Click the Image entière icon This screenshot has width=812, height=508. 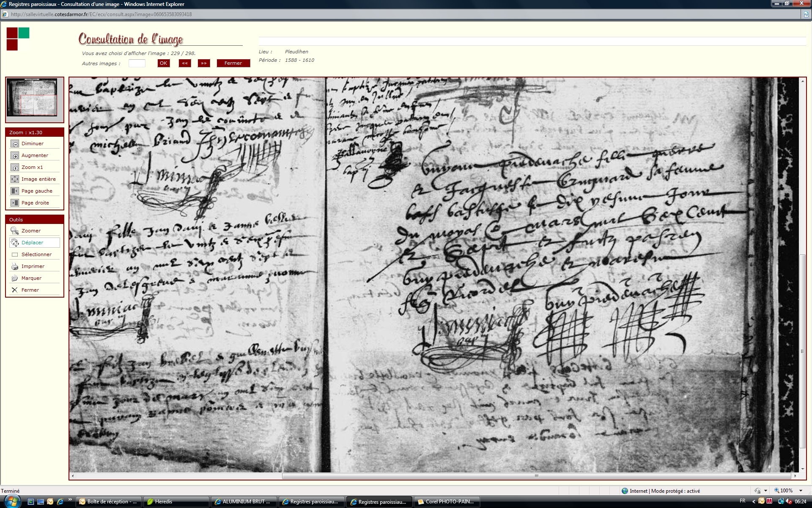15,179
